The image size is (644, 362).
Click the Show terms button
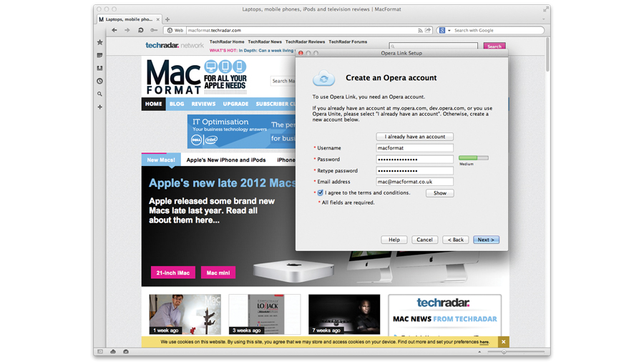(440, 193)
